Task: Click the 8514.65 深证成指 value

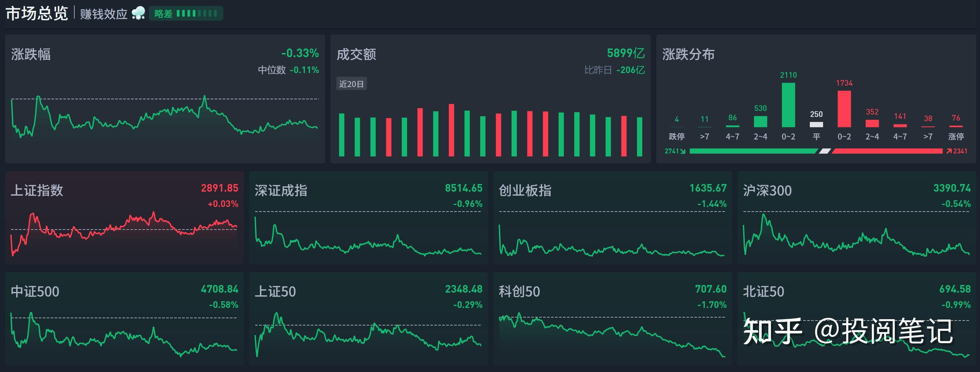Action: 464,188
